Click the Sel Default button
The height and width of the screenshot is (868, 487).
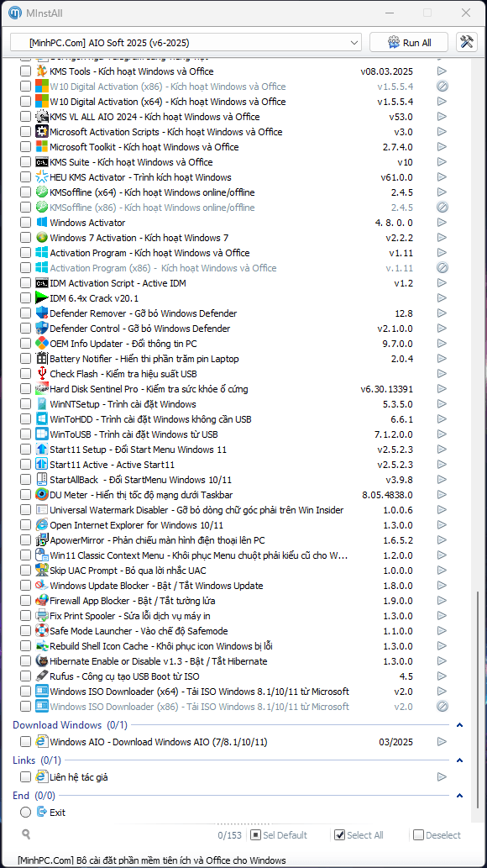click(x=279, y=834)
